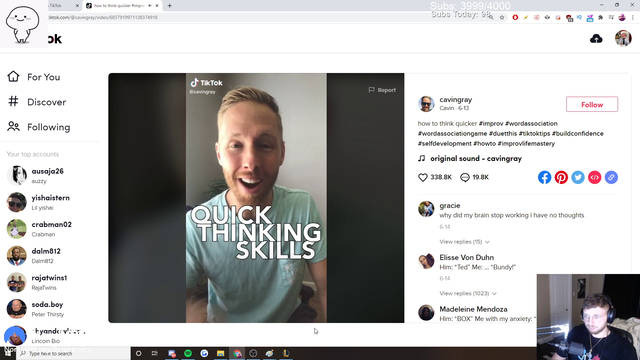Open the #wordassociation hashtag
This screenshot has height=360, width=640.
531,123
